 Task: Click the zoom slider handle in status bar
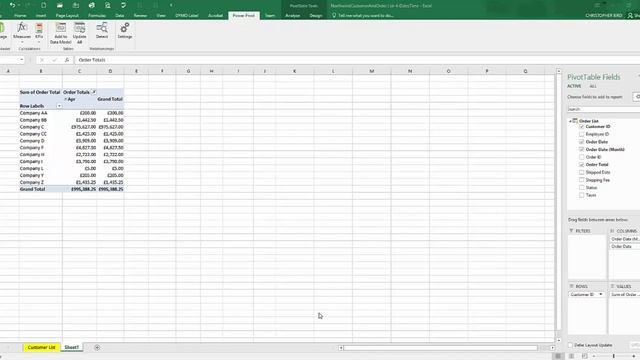pos(613,356)
